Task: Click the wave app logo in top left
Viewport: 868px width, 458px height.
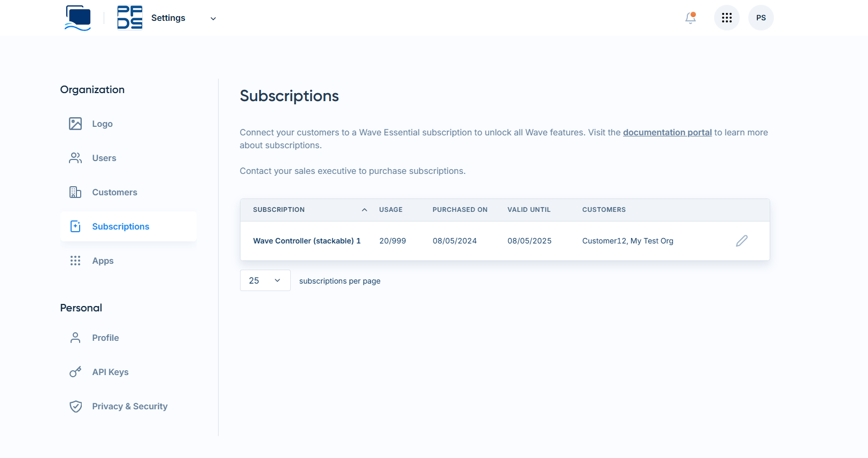Action: click(77, 17)
